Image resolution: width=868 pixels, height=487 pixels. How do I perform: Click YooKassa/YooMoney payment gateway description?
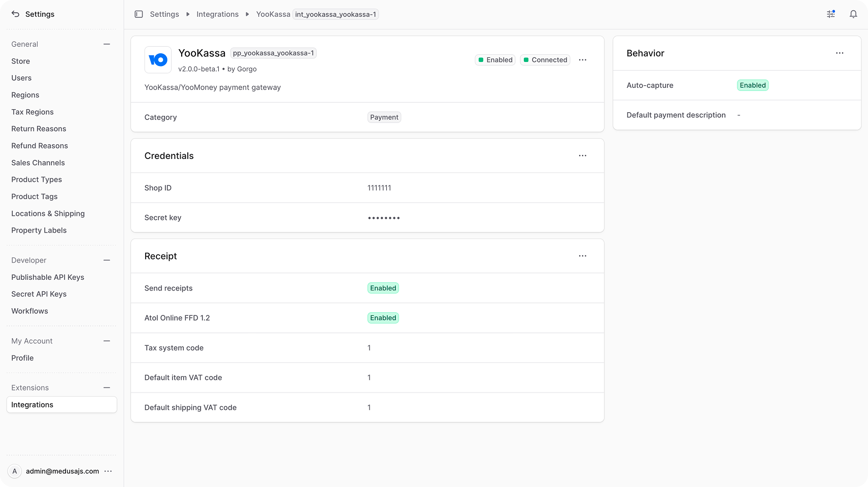tap(213, 87)
